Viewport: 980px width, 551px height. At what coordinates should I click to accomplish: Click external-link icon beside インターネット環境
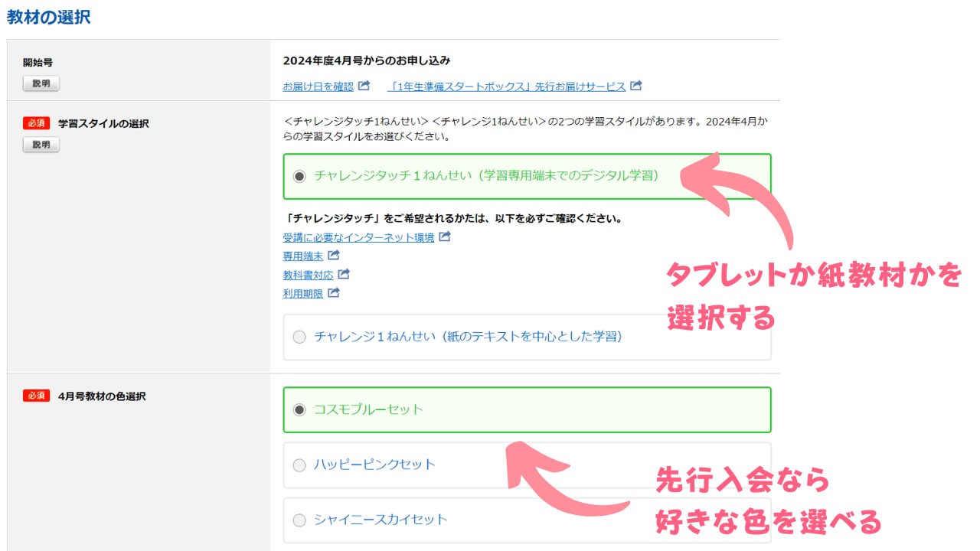445,236
